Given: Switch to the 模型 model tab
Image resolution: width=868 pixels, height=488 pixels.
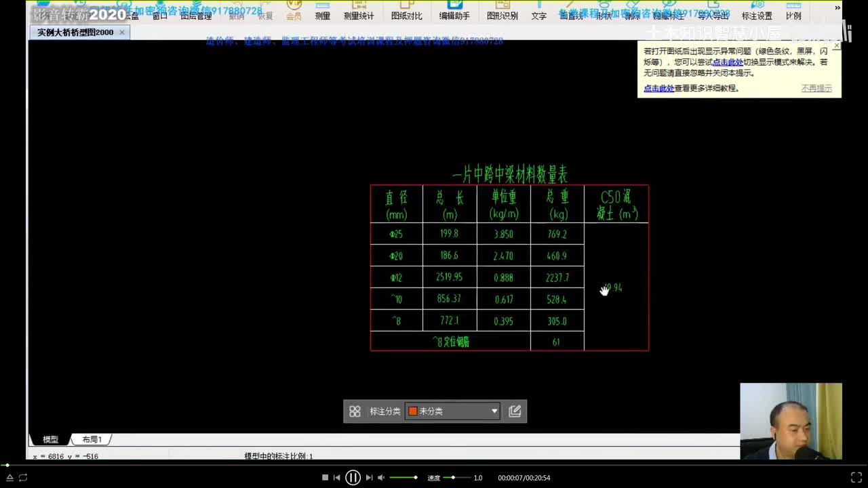Looking at the screenshot, I should (x=50, y=439).
